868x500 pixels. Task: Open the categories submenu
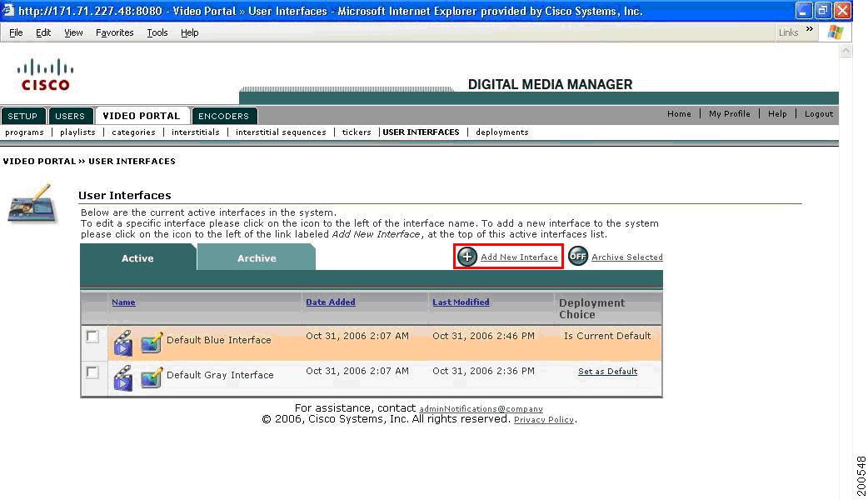tap(133, 132)
